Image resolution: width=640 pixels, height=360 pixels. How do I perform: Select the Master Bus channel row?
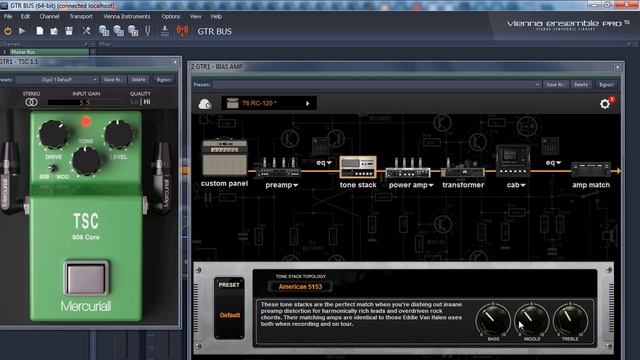[x=48, y=52]
